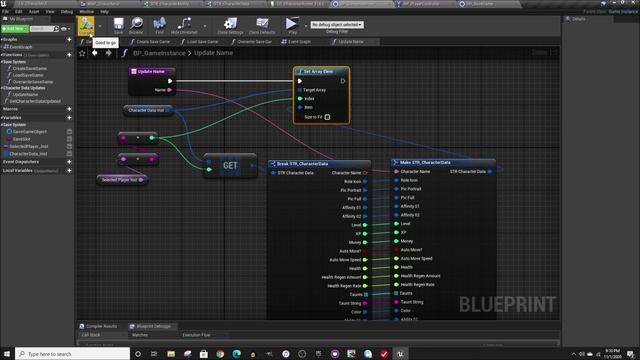Select SaveSlot variable

pyautogui.click(x=21, y=139)
